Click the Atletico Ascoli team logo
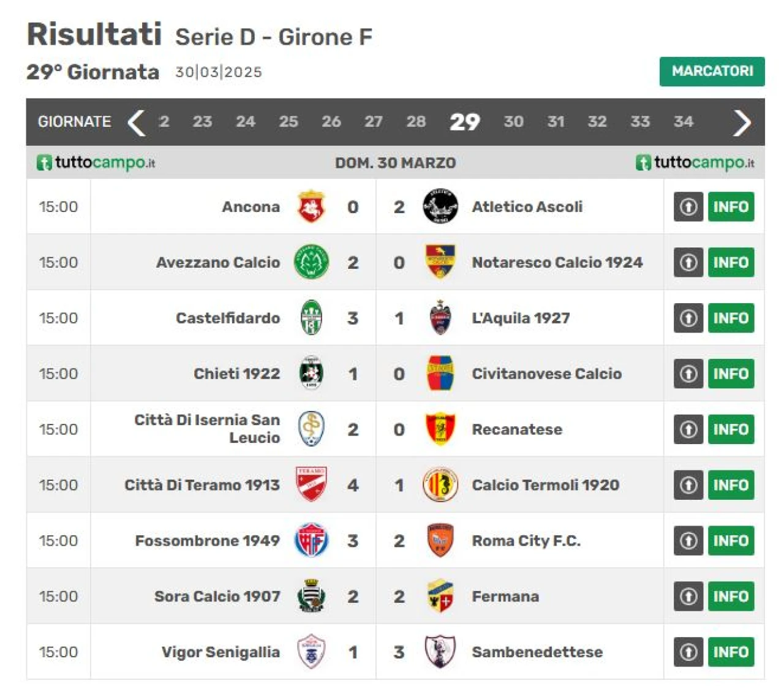Image resolution: width=784 pixels, height=694 pixels. 440,206
